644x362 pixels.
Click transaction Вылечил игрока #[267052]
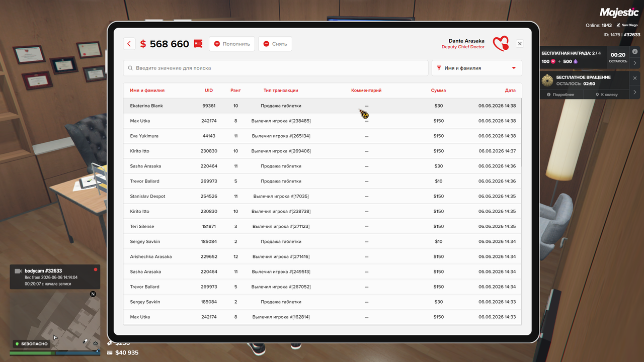pyautogui.click(x=281, y=287)
